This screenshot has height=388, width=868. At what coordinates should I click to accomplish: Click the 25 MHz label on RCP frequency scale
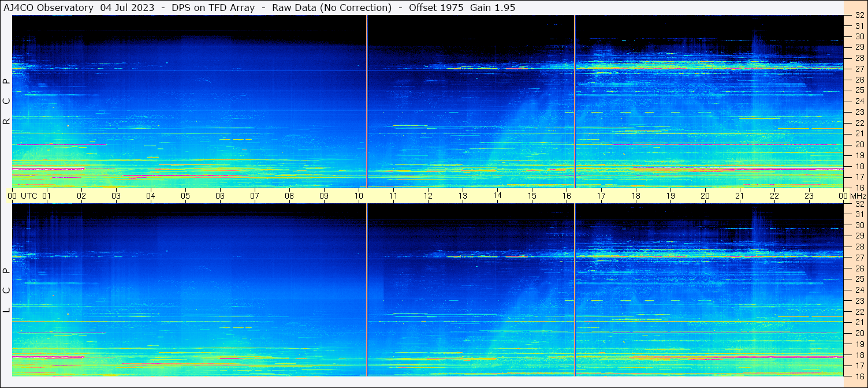tap(859, 90)
